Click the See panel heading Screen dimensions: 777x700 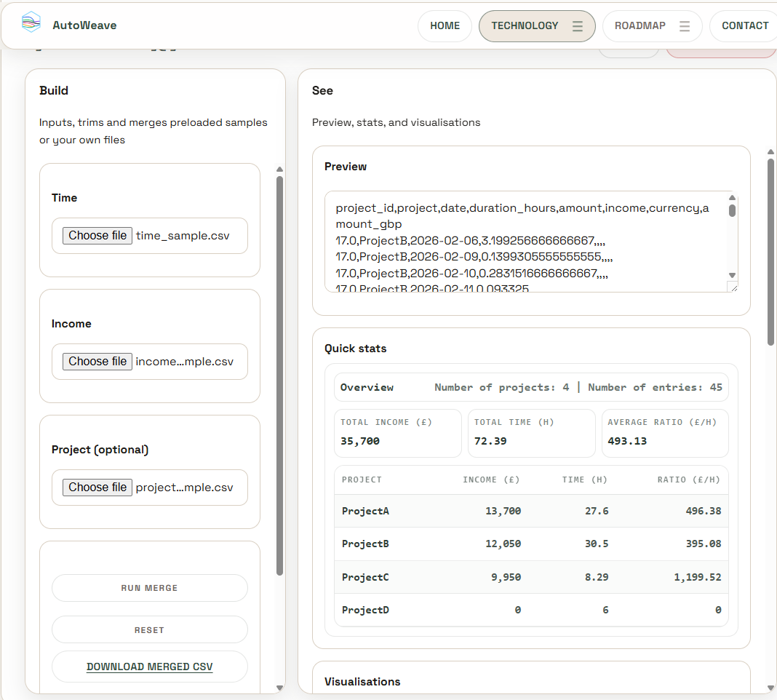coord(322,91)
